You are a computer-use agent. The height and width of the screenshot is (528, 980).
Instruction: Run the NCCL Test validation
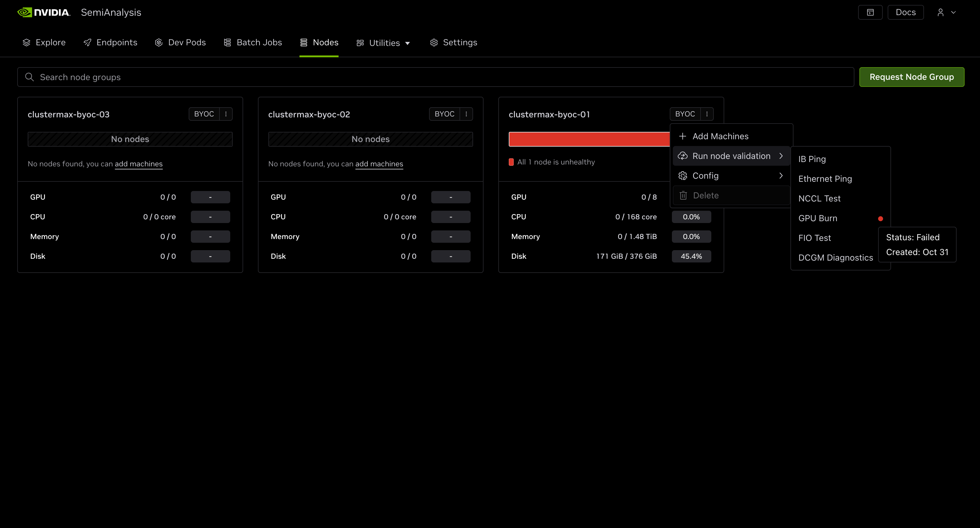(x=819, y=198)
